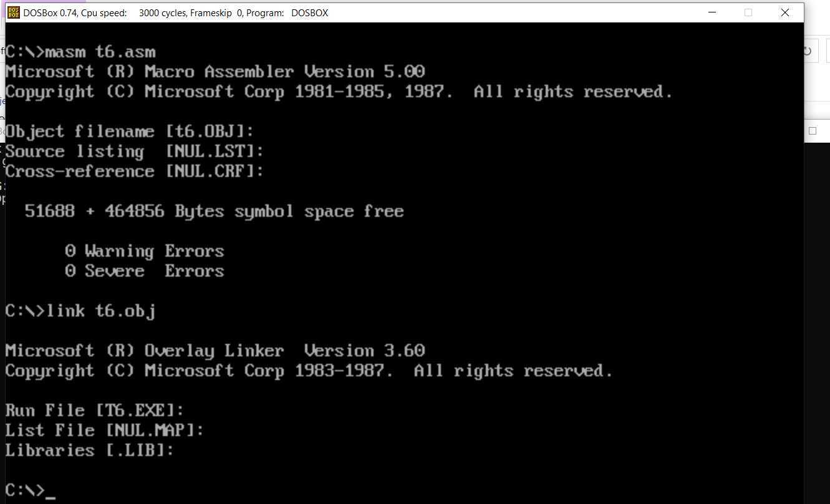This screenshot has height=504, width=830.
Task: Click the "Run File [T6.EXE]" line
Action: 95,411
